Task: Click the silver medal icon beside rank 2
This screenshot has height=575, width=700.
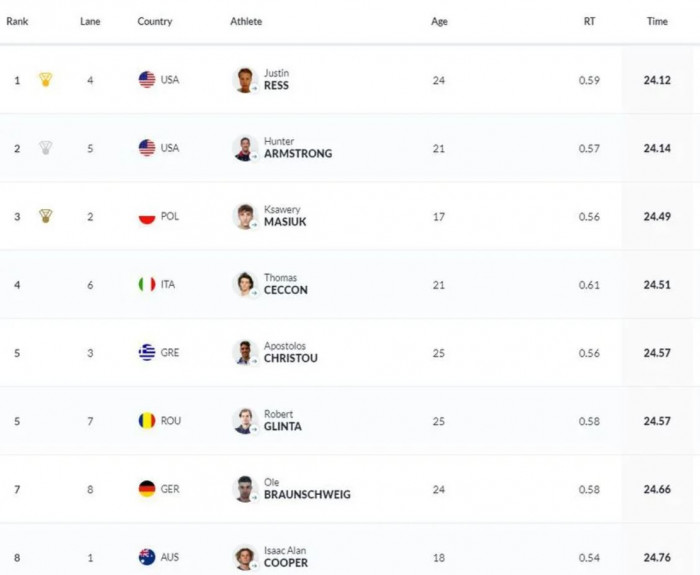Action: (x=45, y=148)
